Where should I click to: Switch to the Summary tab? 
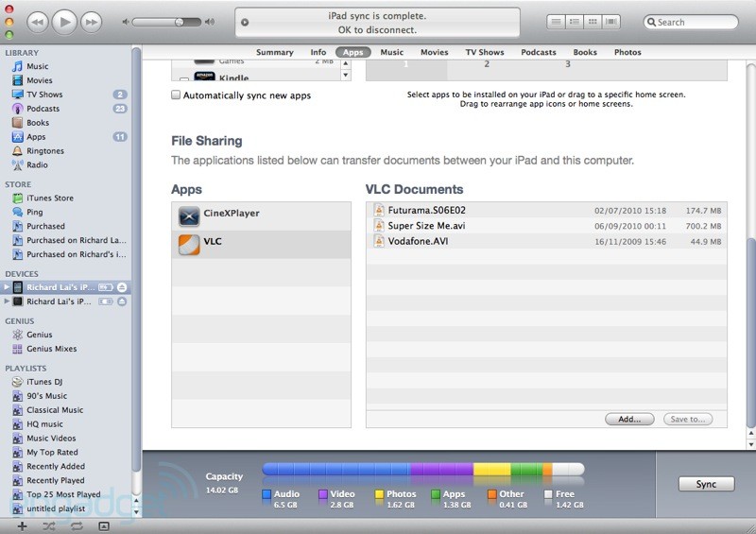point(274,52)
